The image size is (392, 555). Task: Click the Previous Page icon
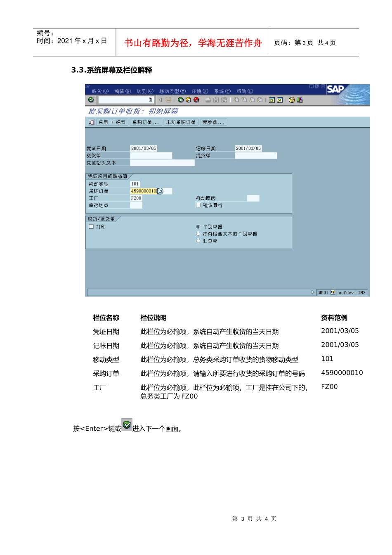click(244, 100)
